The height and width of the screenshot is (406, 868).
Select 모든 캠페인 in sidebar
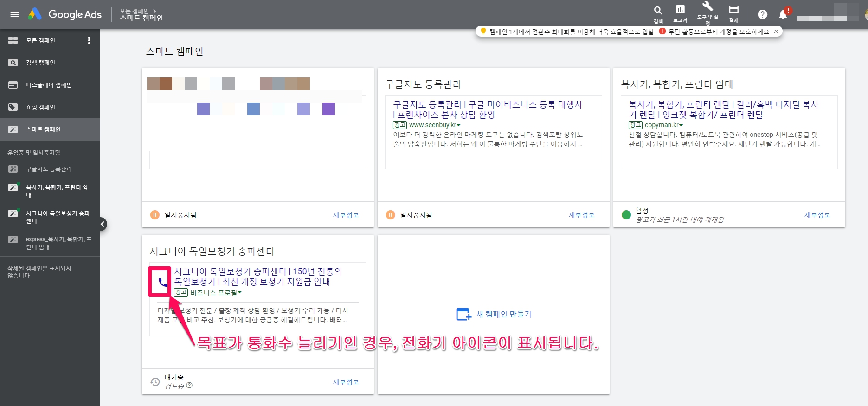(40, 40)
